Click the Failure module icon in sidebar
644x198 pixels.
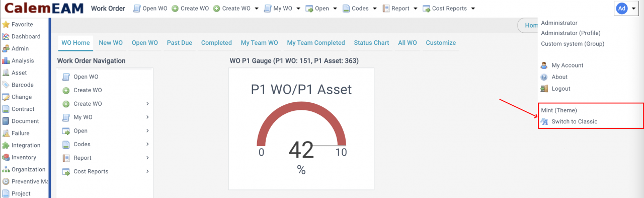point(6,133)
